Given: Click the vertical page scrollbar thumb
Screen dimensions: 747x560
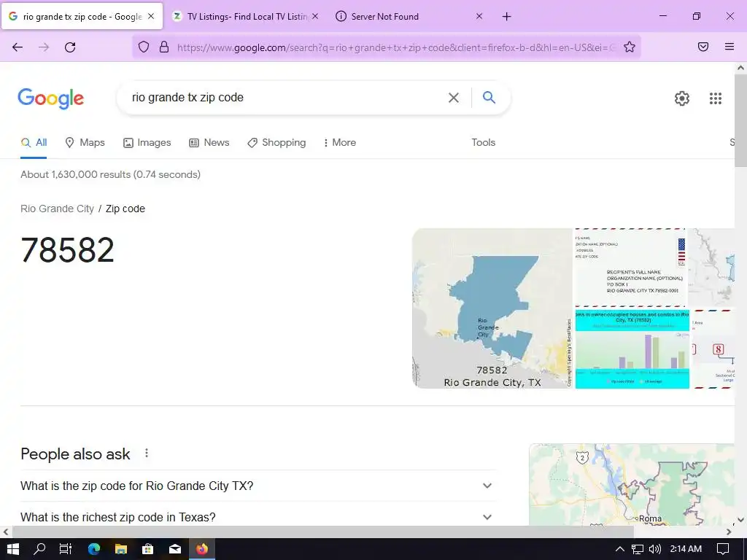Looking at the screenshot, I should [741, 121].
